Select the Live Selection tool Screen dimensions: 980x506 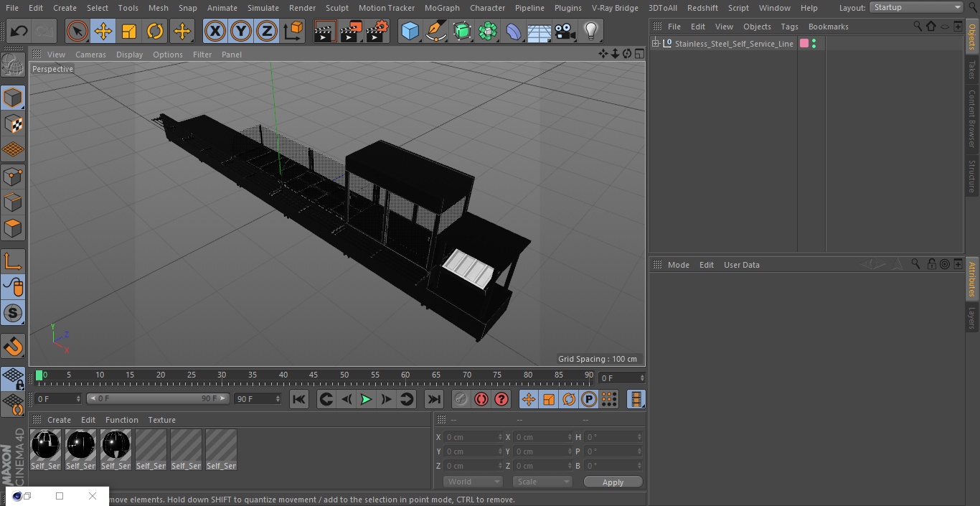click(77, 31)
